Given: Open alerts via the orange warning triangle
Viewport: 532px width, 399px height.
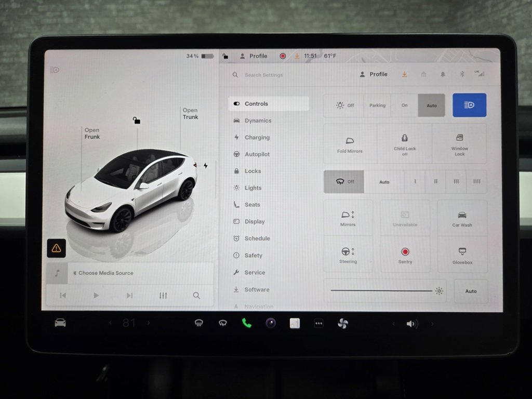Looking at the screenshot, I should click(x=56, y=248).
